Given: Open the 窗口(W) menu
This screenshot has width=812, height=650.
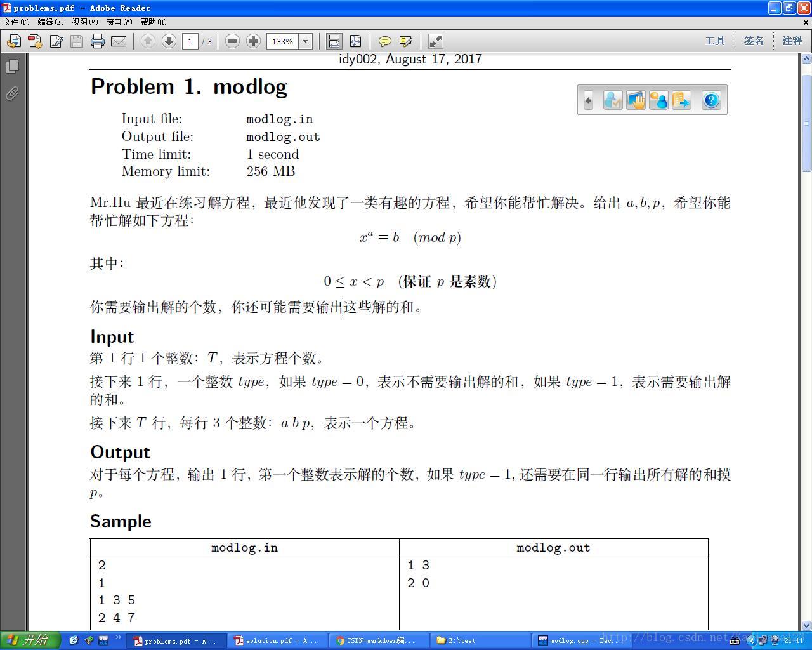Looking at the screenshot, I should (x=119, y=22).
